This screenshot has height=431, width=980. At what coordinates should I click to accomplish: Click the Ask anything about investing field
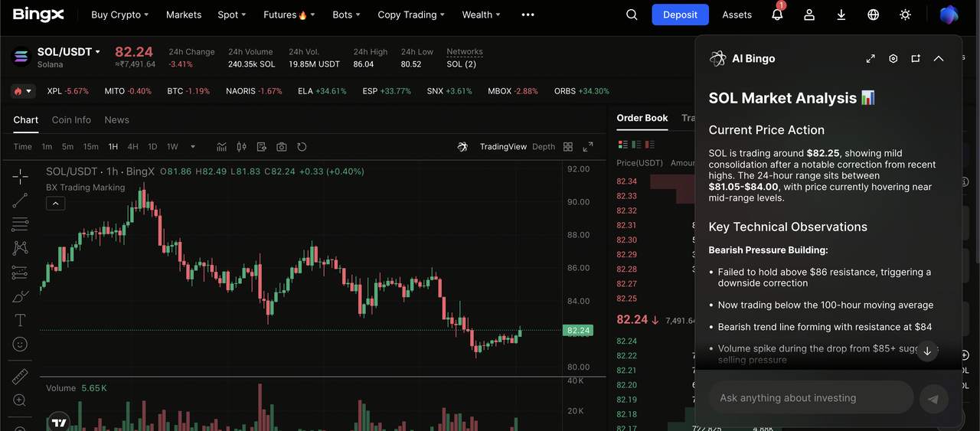(812, 398)
